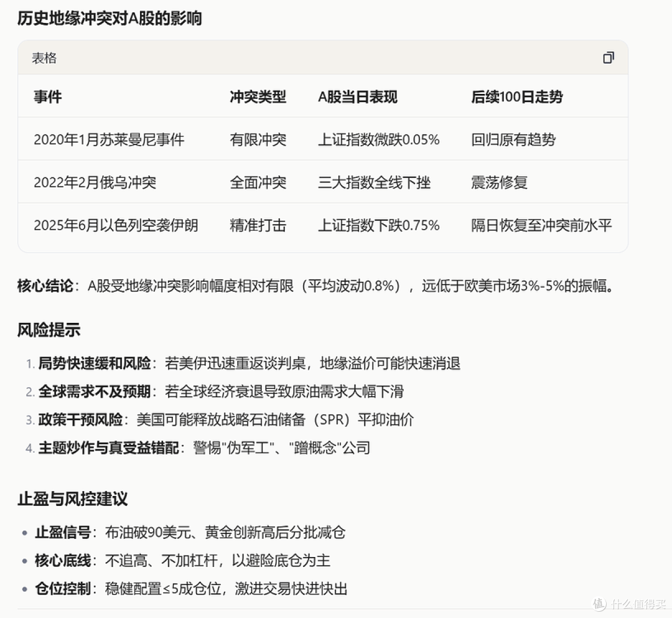Click the A股当日表现 column header

[x=358, y=97]
